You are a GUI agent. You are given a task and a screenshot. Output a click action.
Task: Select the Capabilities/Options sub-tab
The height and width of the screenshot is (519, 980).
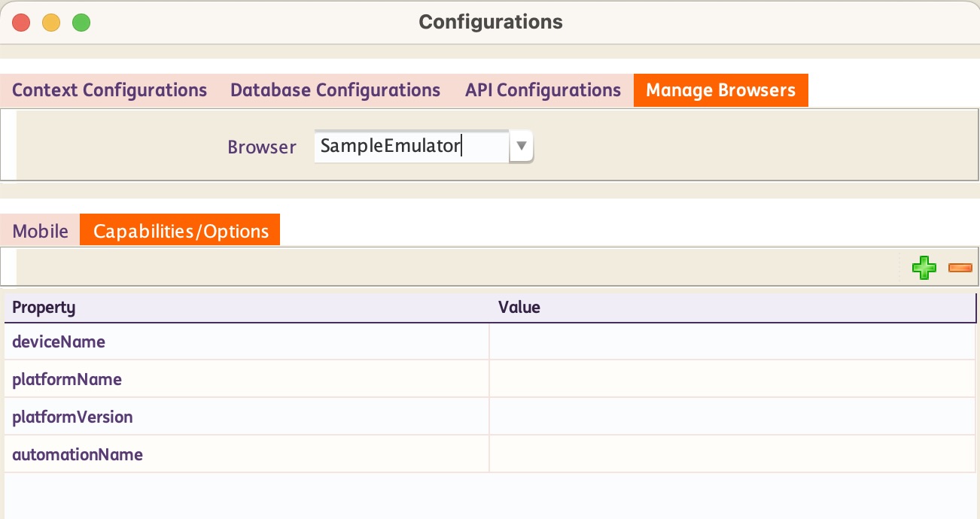pos(181,231)
